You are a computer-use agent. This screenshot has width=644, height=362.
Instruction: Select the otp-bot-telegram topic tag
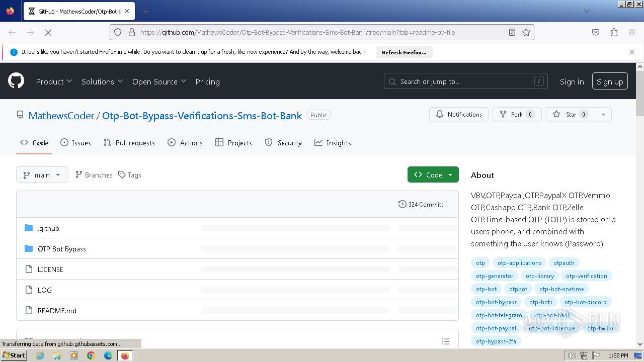pos(499,315)
